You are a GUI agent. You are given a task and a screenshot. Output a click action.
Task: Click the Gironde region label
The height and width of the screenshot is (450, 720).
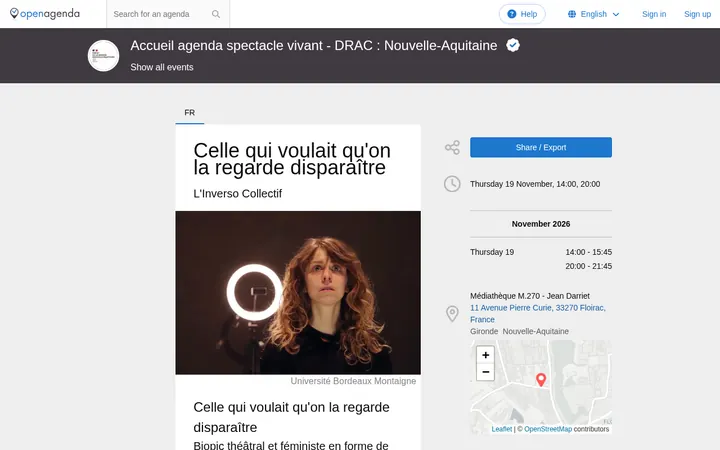point(484,332)
